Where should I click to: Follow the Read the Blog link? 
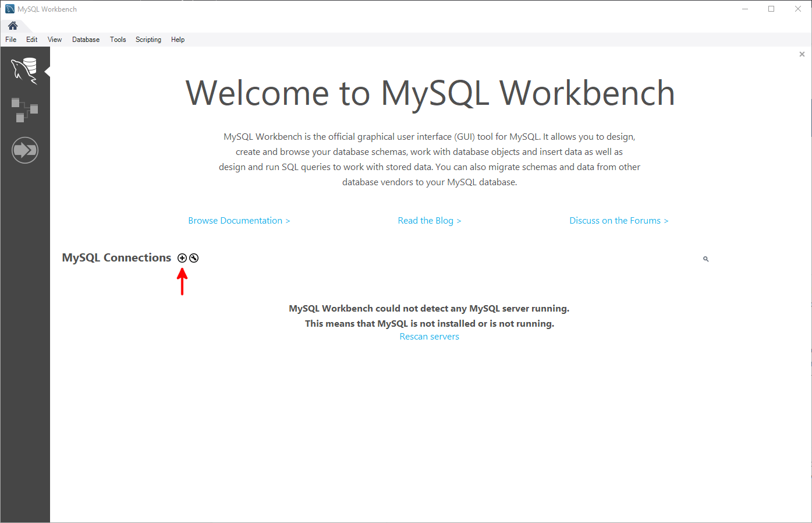point(430,220)
